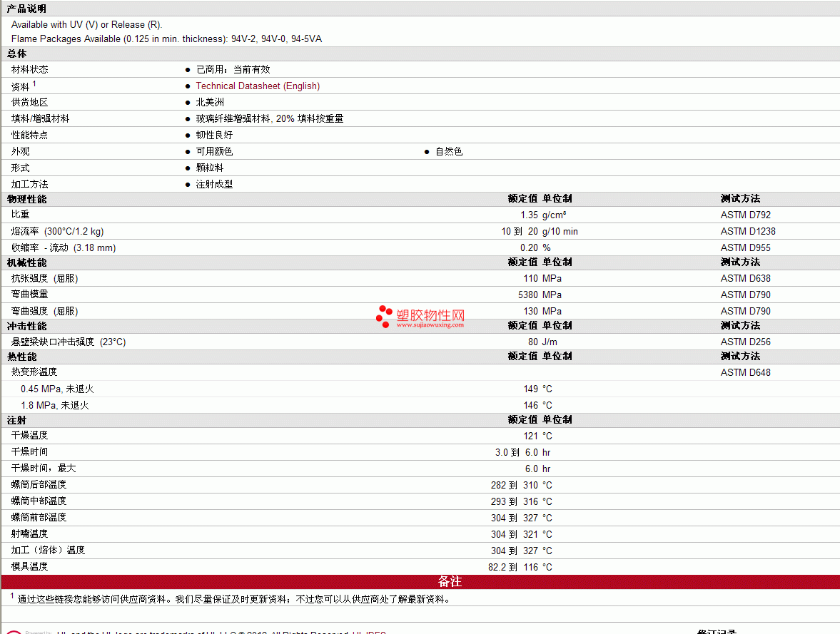The height and width of the screenshot is (634, 840).
Task: Click the 干燥时间，最大 row label
Action: pyautogui.click(x=44, y=468)
